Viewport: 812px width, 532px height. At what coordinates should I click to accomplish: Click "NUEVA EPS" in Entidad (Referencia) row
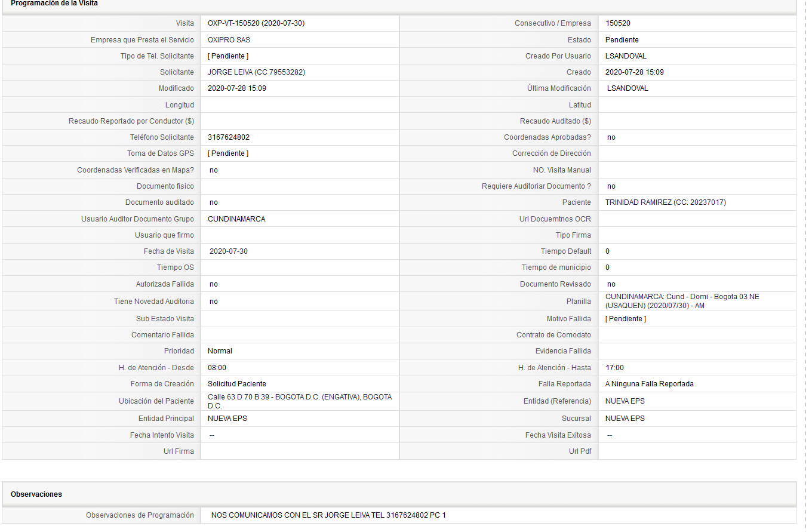tap(625, 401)
